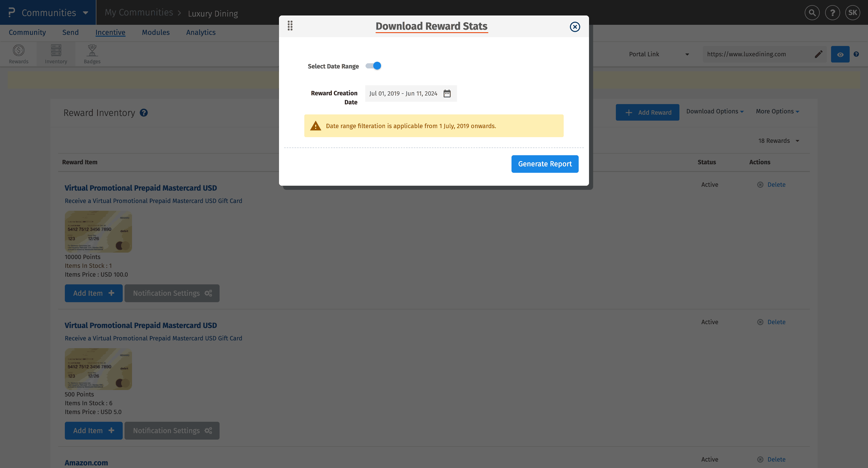The width and height of the screenshot is (868, 468).
Task: Open the Inventory icon
Action: click(x=56, y=53)
